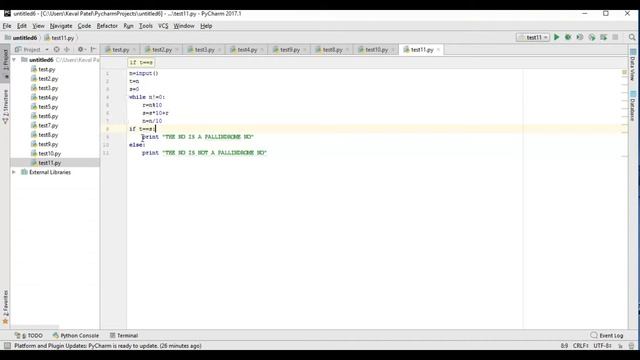Viewport: 640px width, 360px height.
Task: Close the test2.py editor tab
Action: pyautogui.click(x=177, y=50)
